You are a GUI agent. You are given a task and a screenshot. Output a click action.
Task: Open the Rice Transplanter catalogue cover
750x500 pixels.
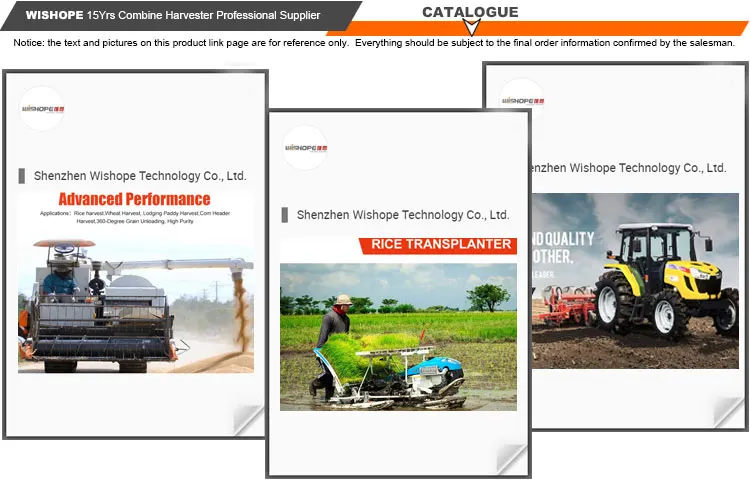click(x=398, y=293)
